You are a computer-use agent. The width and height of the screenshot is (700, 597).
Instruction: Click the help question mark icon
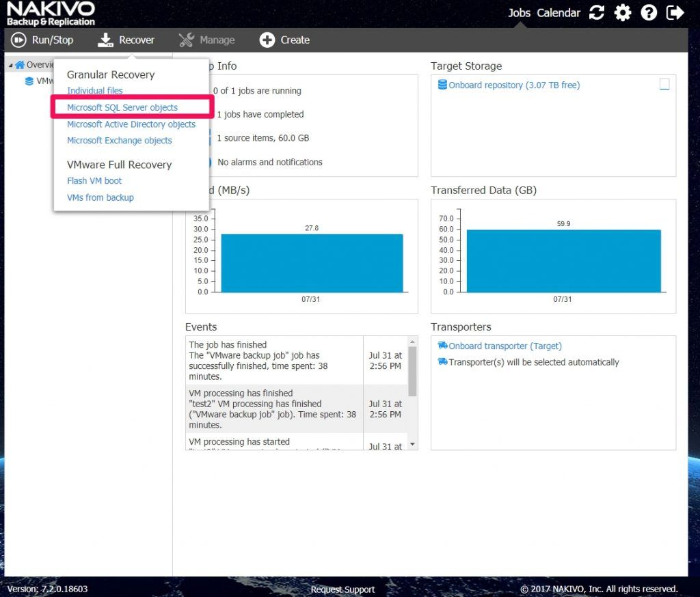click(649, 12)
